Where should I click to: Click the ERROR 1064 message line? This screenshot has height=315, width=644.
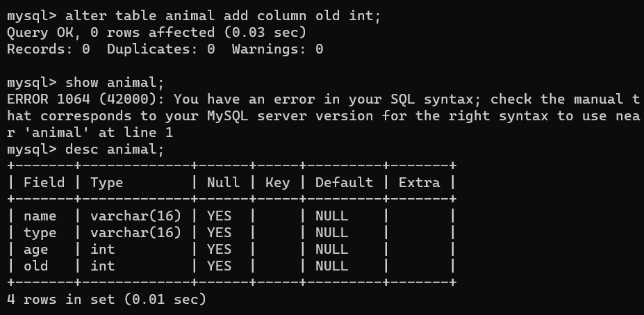click(323, 99)
